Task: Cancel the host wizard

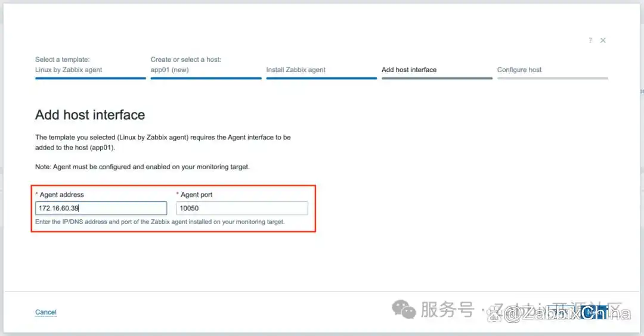Action: tap(45, 312)
